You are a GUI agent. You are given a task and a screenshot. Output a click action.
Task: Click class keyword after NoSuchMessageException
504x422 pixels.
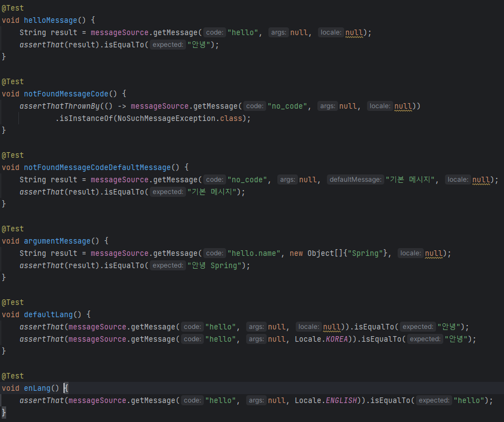click(x=231, y=119)
